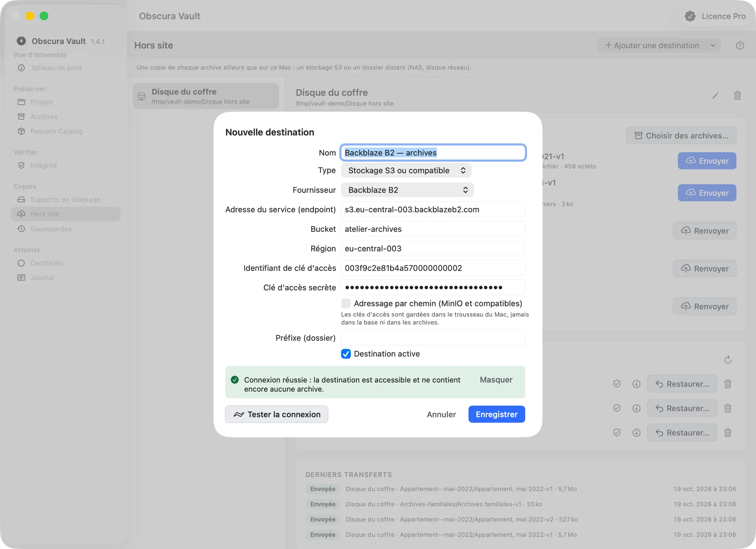
Task: Click the shield verify icon in first Restaurer row
Action: (x=617, y=384)
